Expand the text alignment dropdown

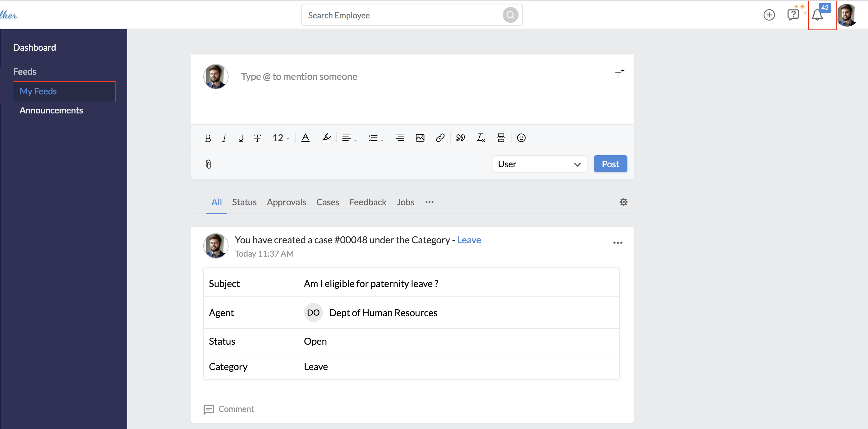(x=349, y=138)
